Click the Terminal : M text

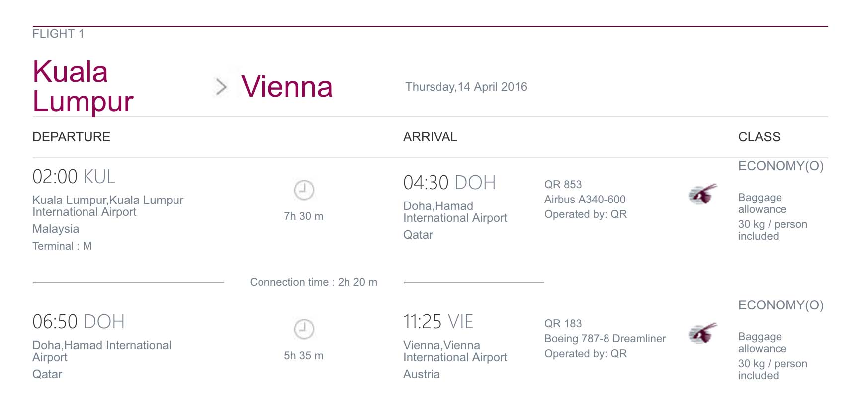pyautogui.click(x=62, y=246)
